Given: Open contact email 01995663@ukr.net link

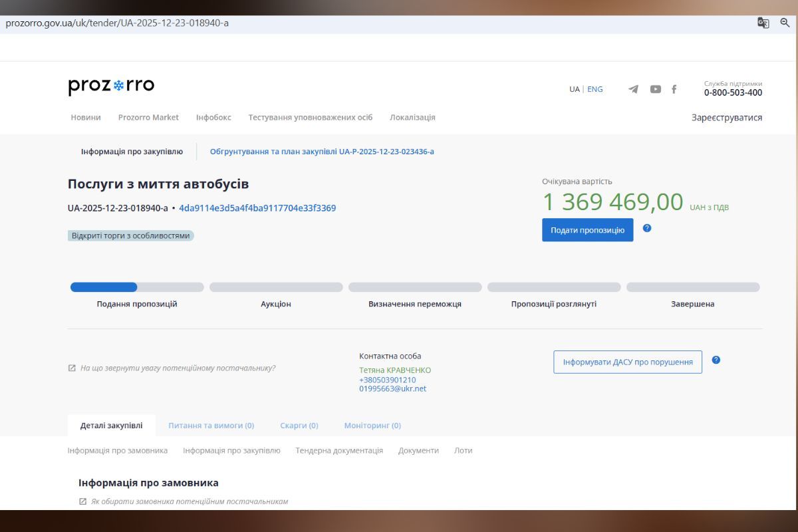Looking at the screenshot, I should click(392, 388).
